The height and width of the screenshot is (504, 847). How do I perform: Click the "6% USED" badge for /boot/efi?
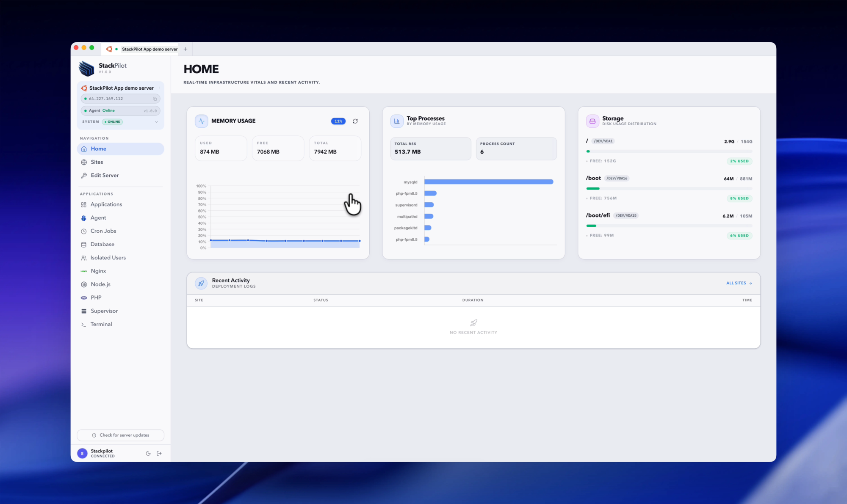tap(739, 236)
